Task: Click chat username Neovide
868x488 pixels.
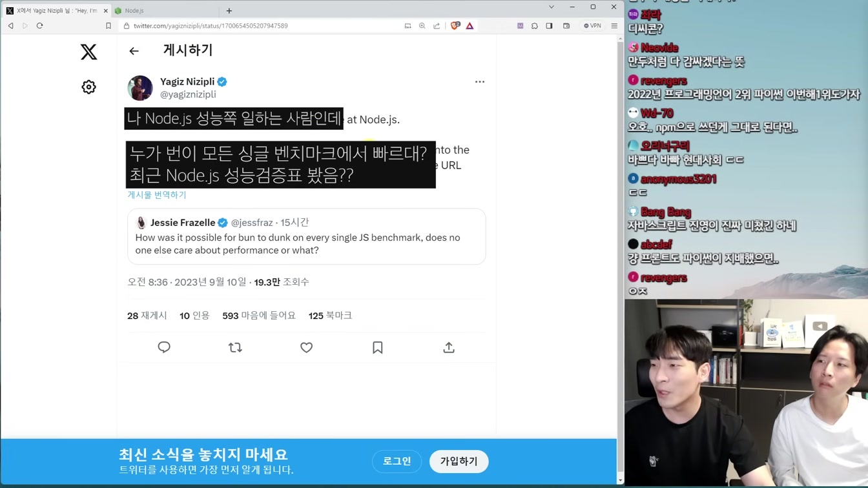Action: click(659, 48)
